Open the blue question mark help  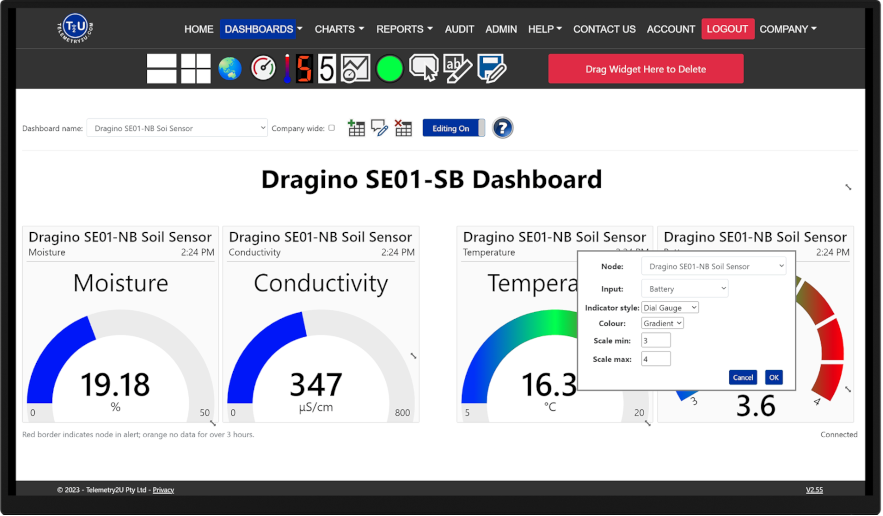point(502,128)
